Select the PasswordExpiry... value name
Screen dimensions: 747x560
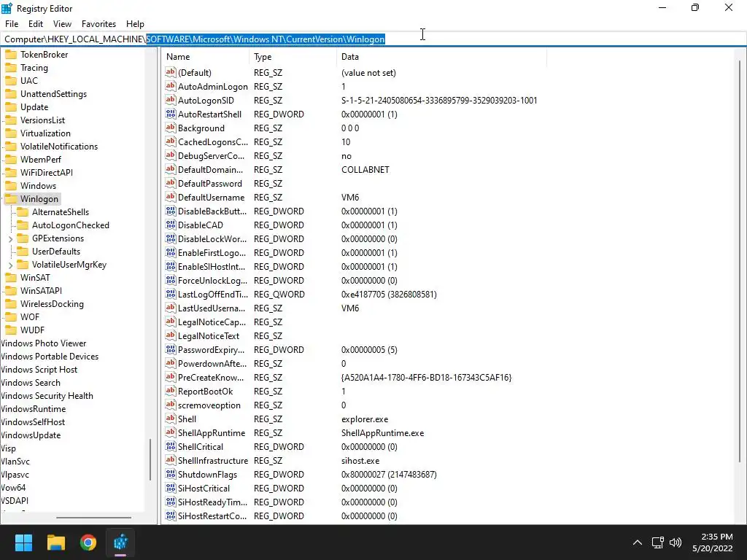[x=211, y=349]
